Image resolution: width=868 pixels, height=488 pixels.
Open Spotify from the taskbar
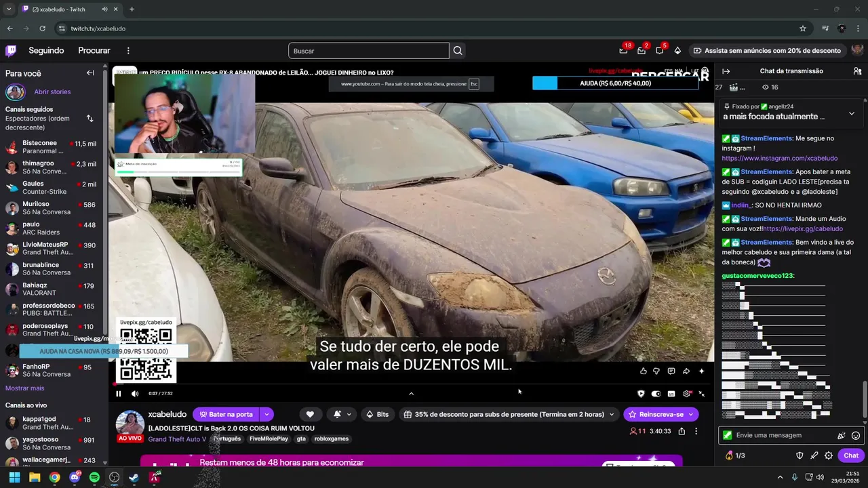coord(94,477)
